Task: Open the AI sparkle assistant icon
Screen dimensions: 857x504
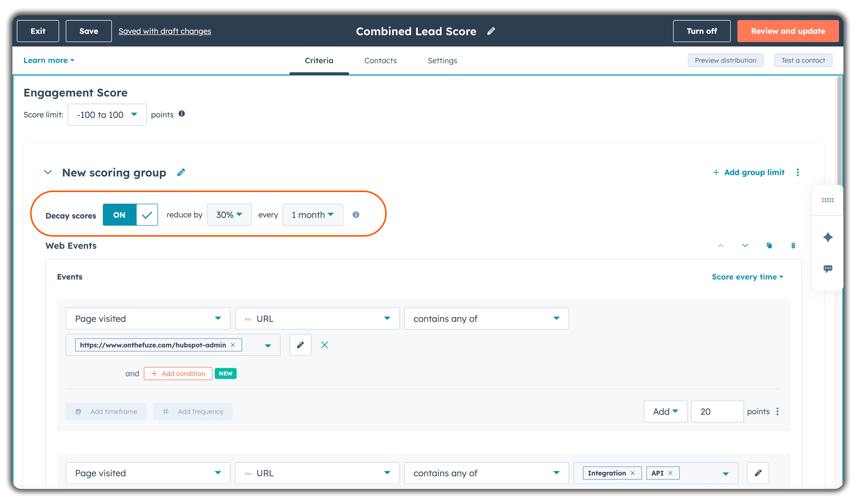Action: 827,237
